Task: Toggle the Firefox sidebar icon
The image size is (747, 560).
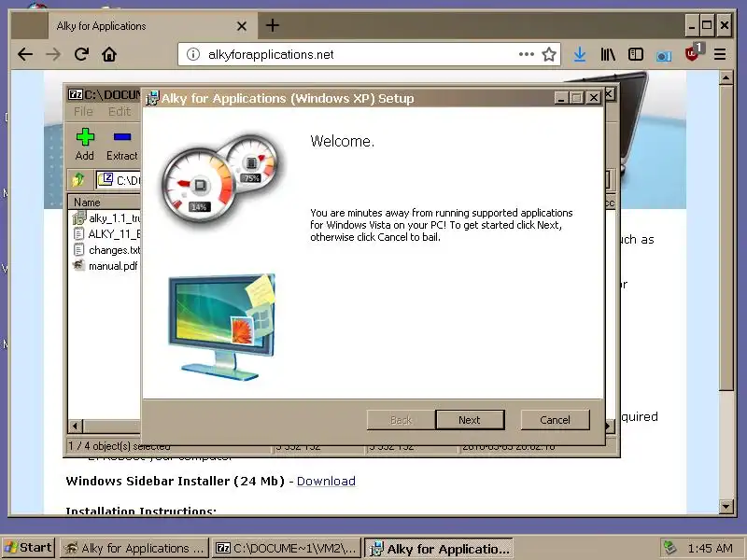Action: 636,54
